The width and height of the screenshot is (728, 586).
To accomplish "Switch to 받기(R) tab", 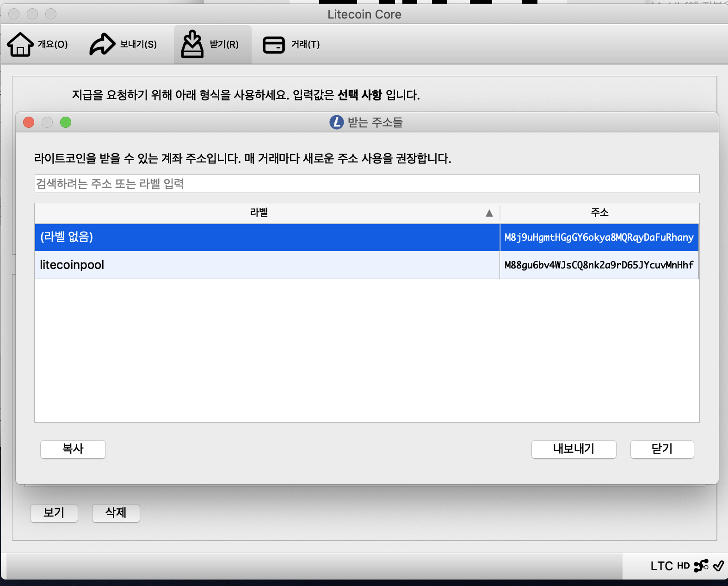I will point(212,44).
